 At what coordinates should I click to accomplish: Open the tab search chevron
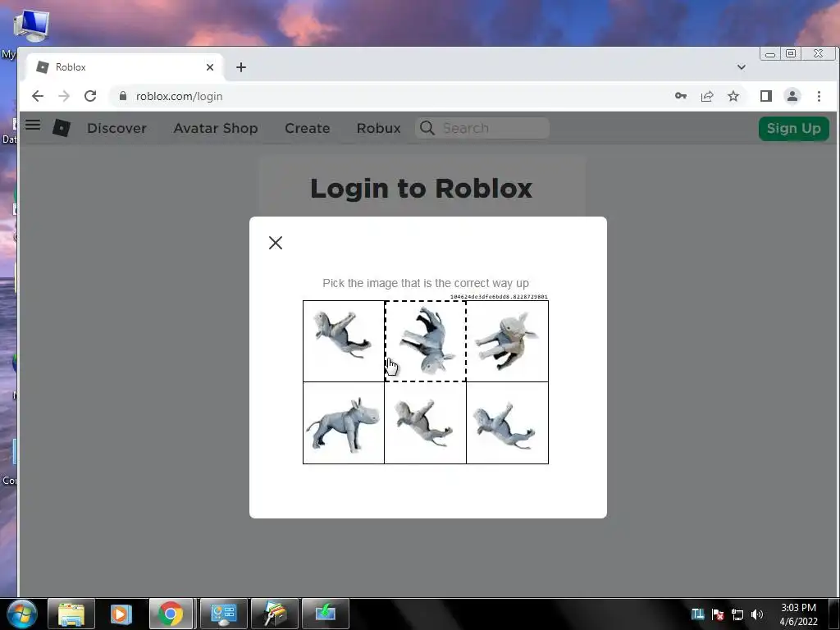pyautogui.click(x=742, y=67)
